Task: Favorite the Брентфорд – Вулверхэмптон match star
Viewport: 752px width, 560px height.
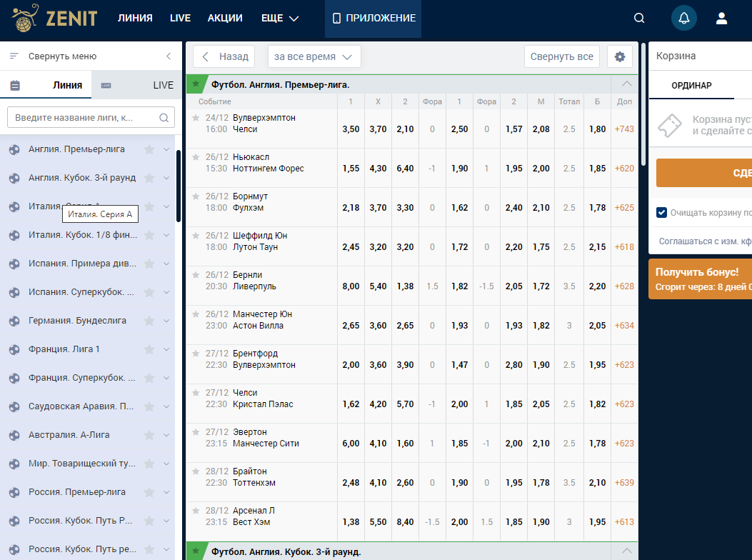Action: 196,354
